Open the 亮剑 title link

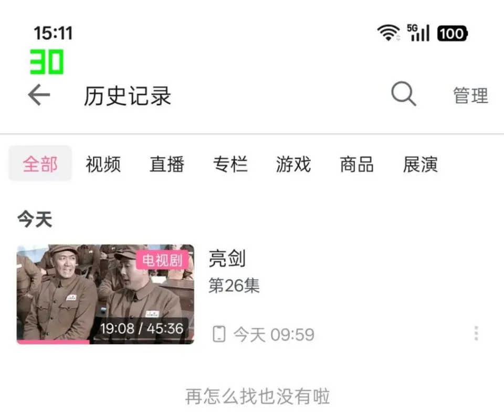(227, 258)
